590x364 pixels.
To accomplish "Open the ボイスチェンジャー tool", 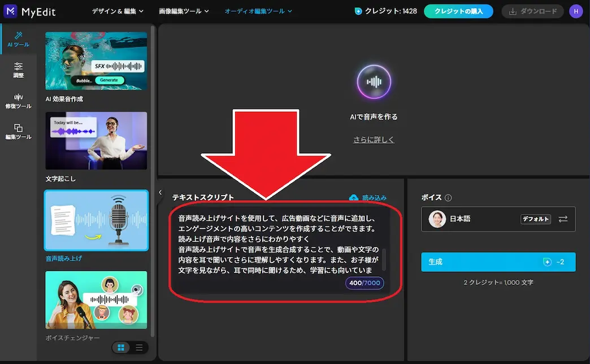I will (x=96, y=301).
